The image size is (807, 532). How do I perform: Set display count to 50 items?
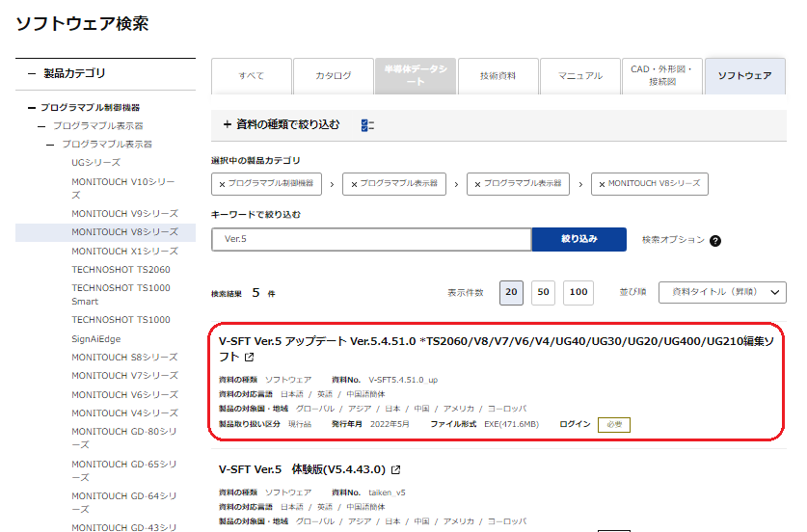pos(544,293)
